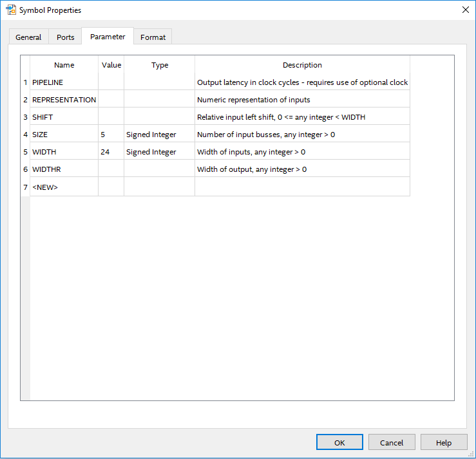Select the PIPELINE parameter name cell
The image size is (476, 459).
tap(64, 82)
